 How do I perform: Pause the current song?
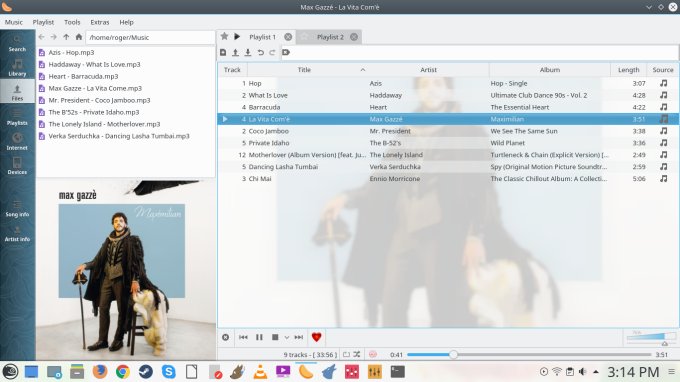tap(259, 337)
